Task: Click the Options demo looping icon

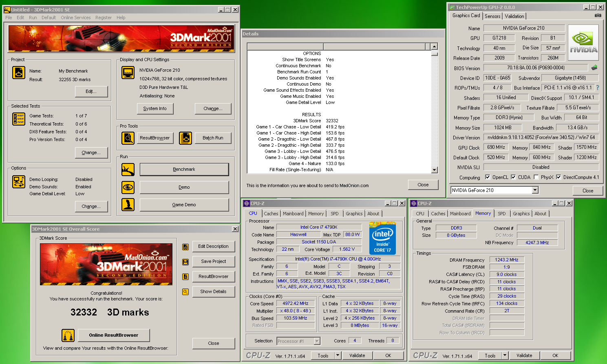Action: coord(19,182)
